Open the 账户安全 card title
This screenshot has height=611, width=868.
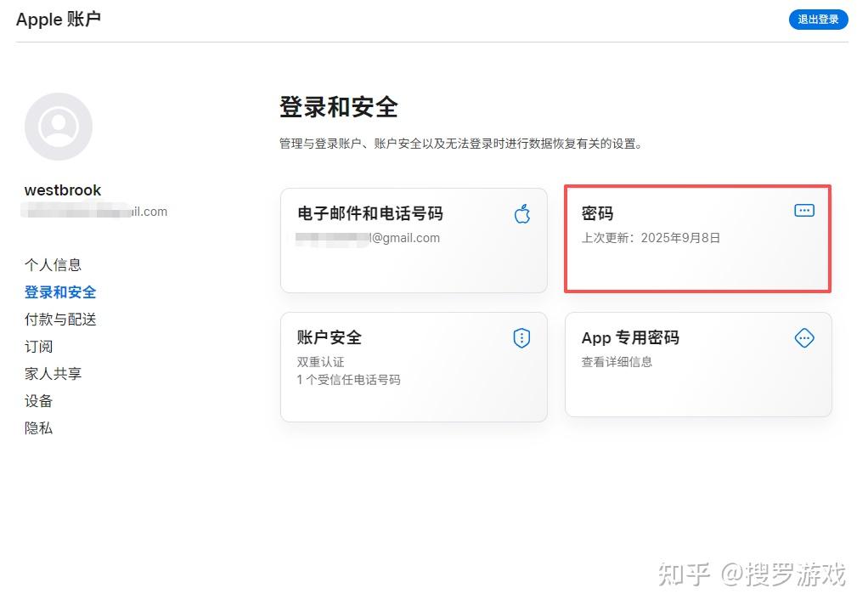(330, 337)
